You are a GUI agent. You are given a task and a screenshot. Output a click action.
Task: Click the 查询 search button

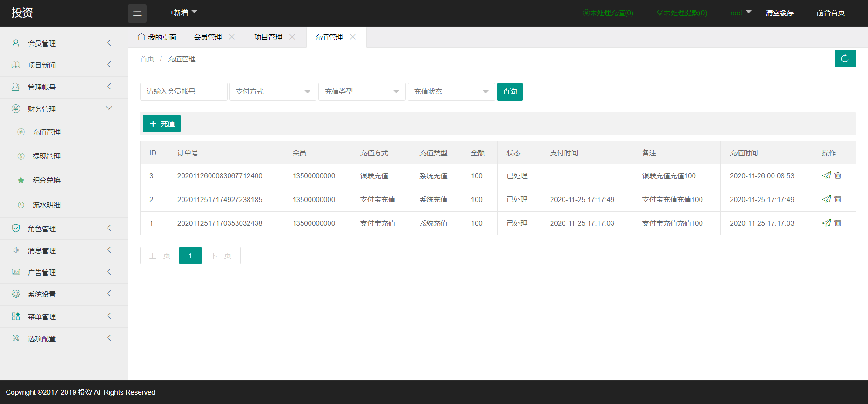[x=510, y=92]
